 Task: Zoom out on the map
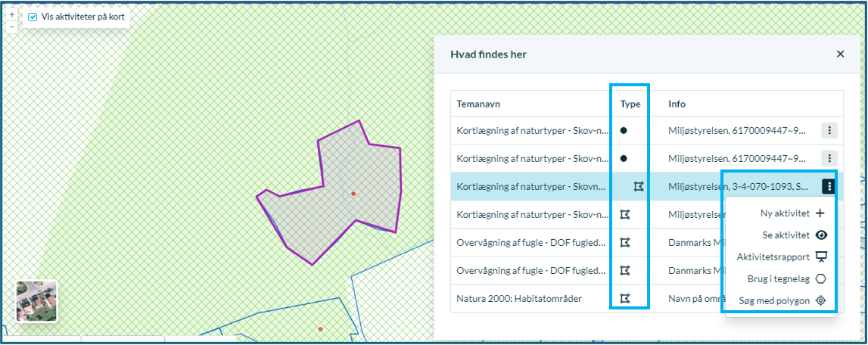click(12, 26)
